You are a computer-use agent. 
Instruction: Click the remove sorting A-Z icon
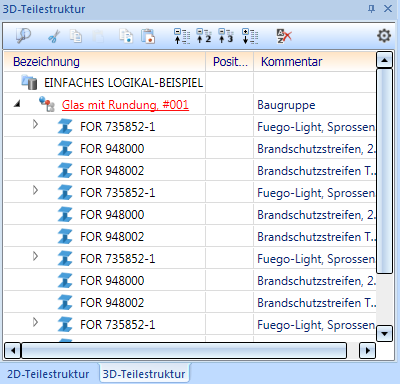tap(284, 36)
